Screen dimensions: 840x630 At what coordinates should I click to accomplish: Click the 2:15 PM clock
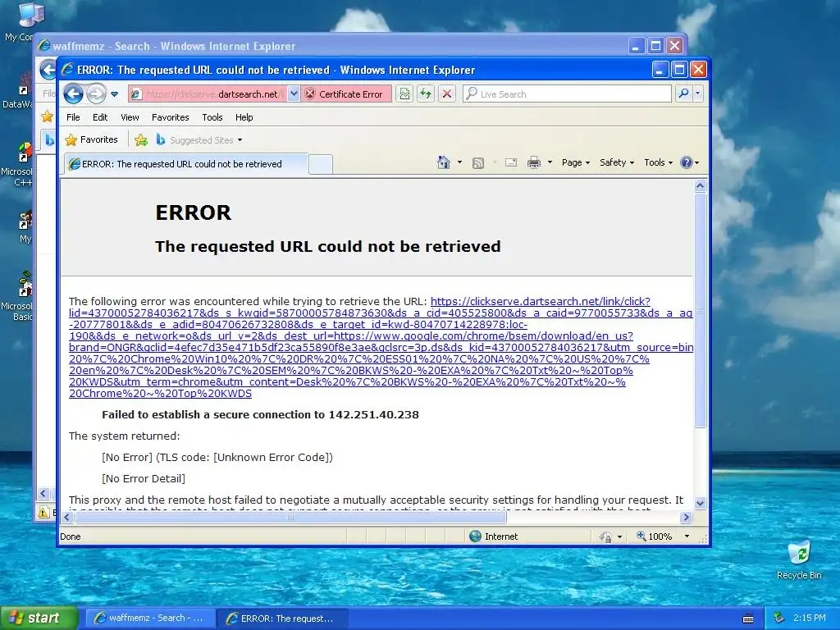(810, 618)
